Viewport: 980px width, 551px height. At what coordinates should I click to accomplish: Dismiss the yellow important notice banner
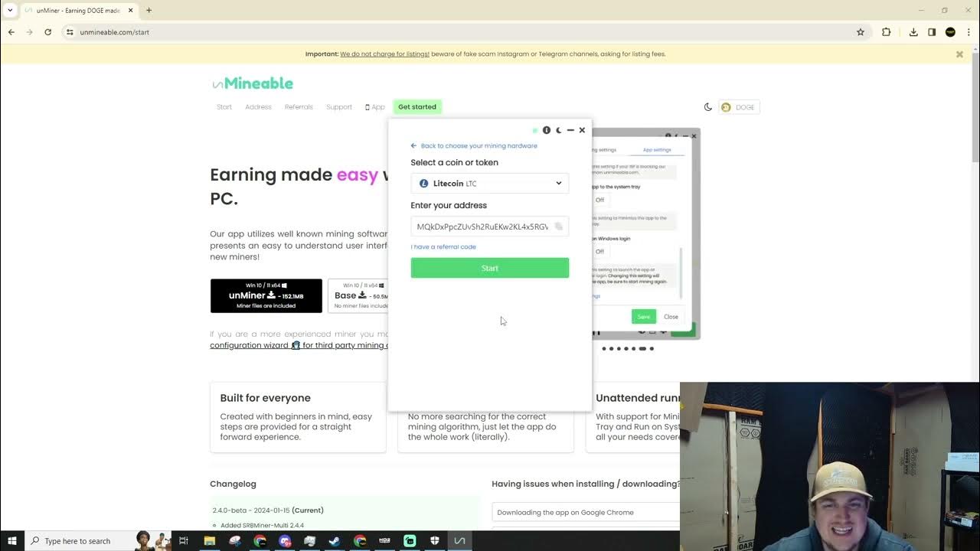(x=959, y=54)
